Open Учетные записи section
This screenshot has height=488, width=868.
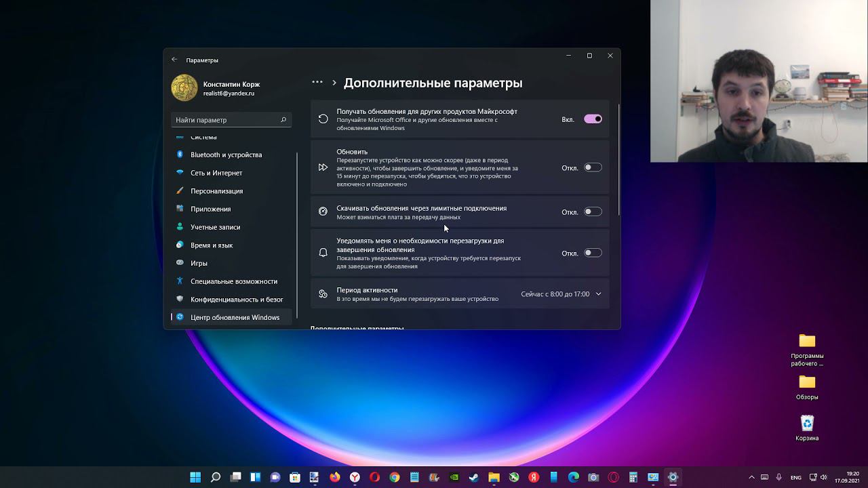click(x=231, y=227)
